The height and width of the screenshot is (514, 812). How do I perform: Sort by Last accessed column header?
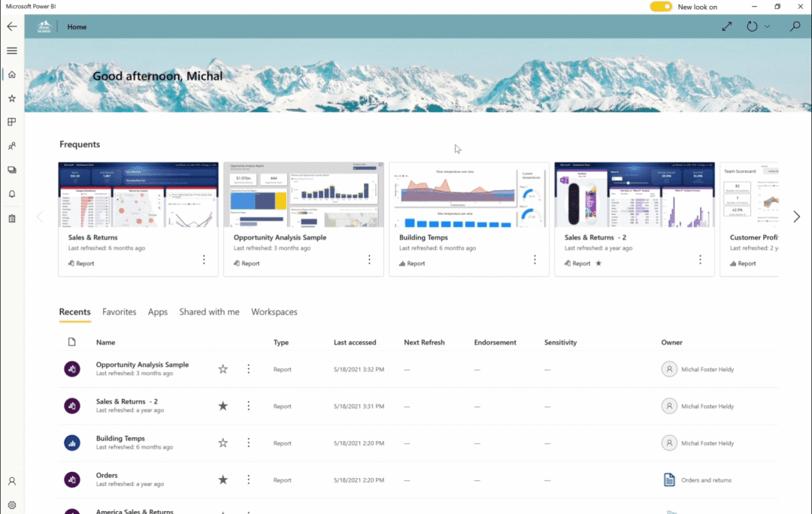pos(355,342)
